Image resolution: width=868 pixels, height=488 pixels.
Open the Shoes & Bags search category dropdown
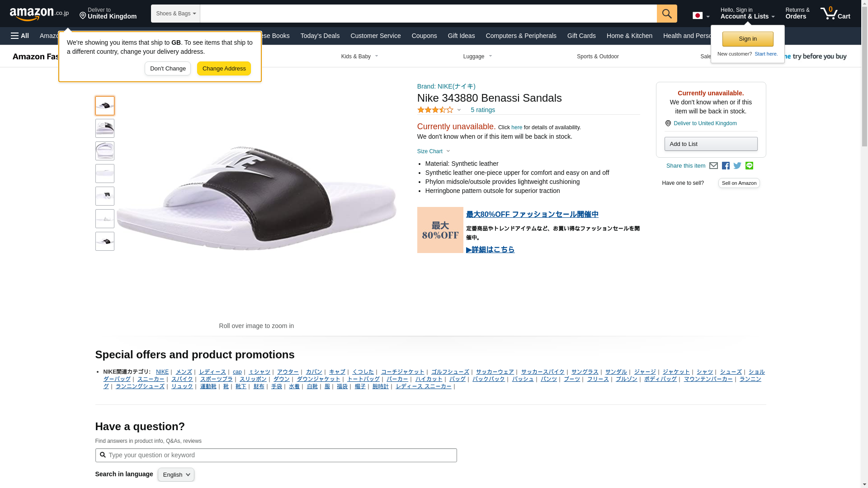point(175,14)
